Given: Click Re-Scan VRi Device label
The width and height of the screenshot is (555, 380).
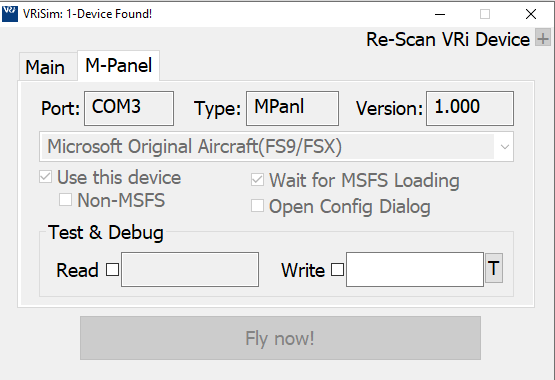Looking at the screenshot, I should click(x=448, y=39).
